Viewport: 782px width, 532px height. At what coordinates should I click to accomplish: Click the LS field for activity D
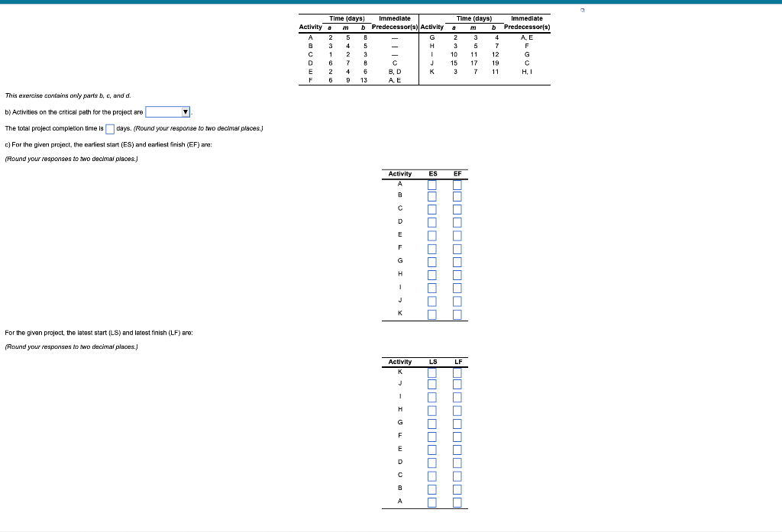click(432, 463)
